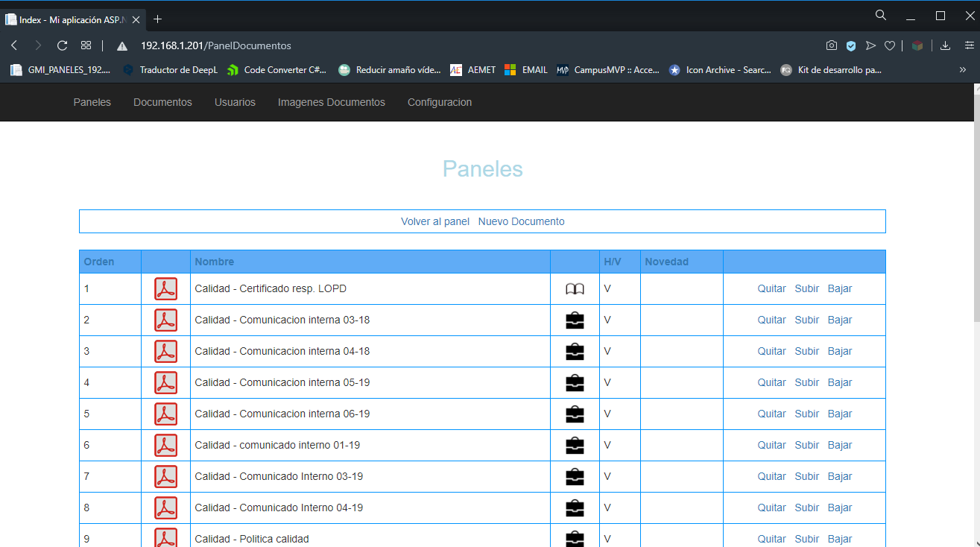Click the Volver al panel link
The width and height of the screenshot is (980, 547).
pyautogui.click(x=435, y=221)
